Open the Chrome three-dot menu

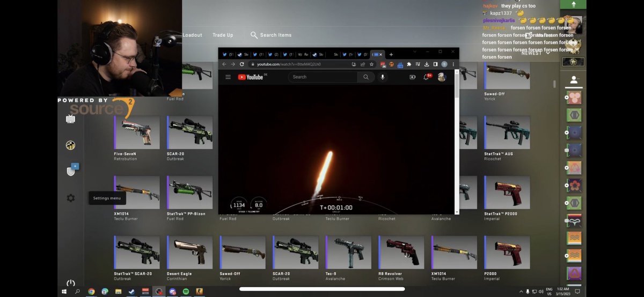(x=453, y=64)
